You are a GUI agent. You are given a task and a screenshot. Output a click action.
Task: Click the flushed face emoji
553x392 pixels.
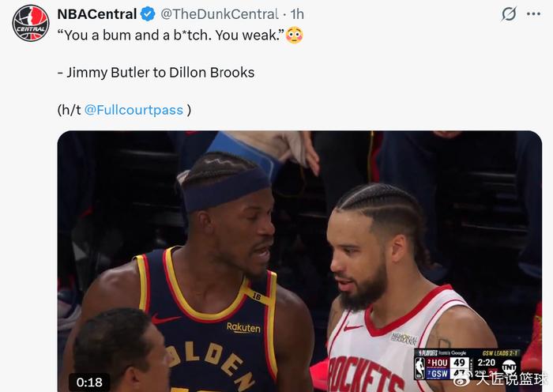tap(294, 35)
